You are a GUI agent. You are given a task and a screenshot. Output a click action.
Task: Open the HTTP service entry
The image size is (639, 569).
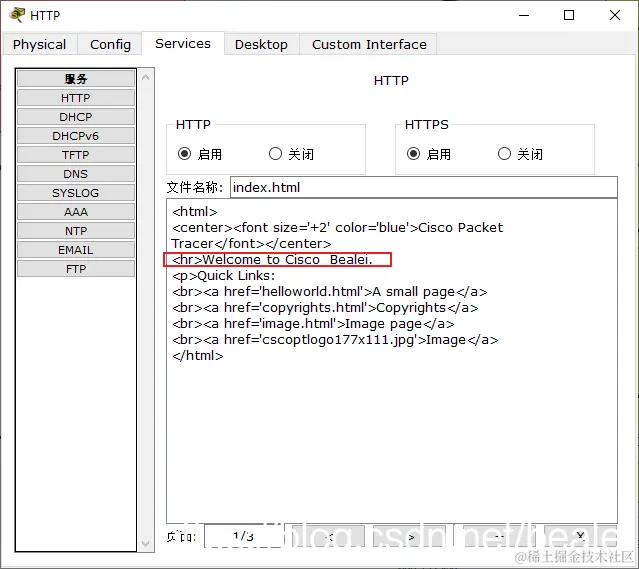(76, 98)
